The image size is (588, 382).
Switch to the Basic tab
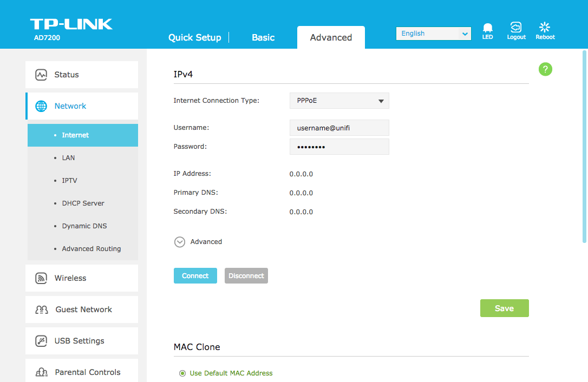click(x=263, y=37)
